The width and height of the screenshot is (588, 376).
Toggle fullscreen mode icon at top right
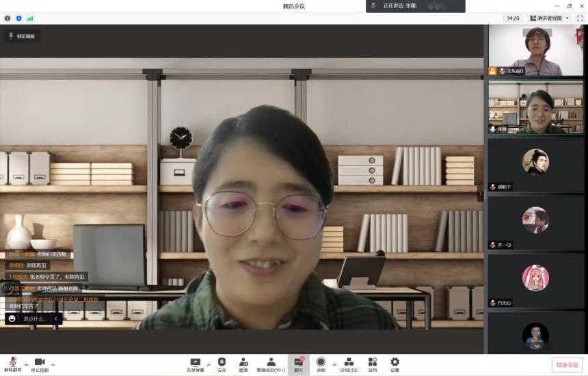[580, 18]
